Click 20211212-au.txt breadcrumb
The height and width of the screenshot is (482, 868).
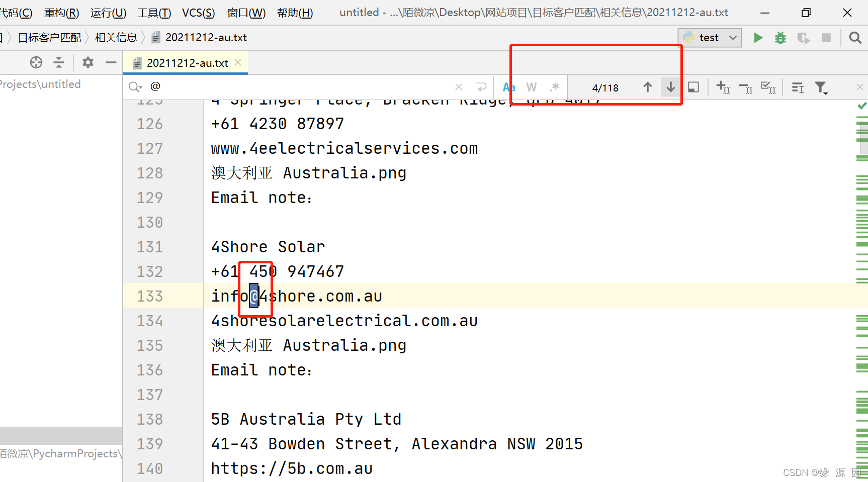pos(199,38)
